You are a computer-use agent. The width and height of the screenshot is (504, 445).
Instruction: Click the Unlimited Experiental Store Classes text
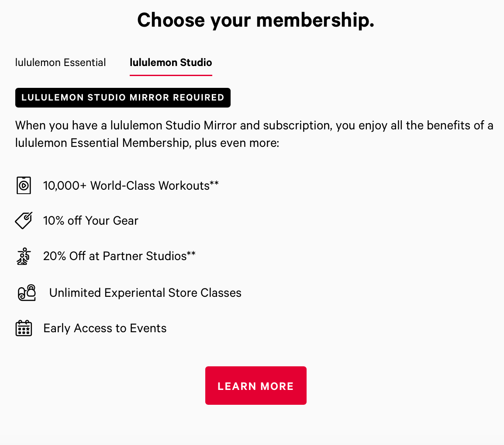pyautogui.click(x=145, y=293)
